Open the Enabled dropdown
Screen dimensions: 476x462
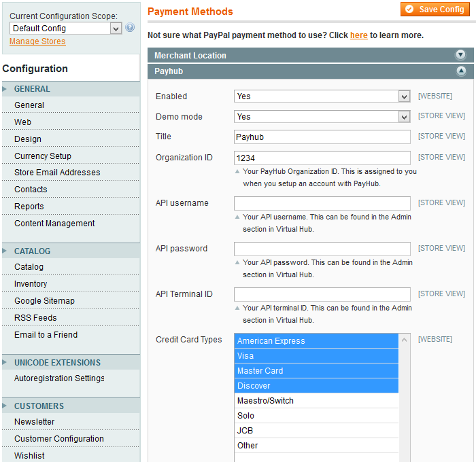click(322, 96)
